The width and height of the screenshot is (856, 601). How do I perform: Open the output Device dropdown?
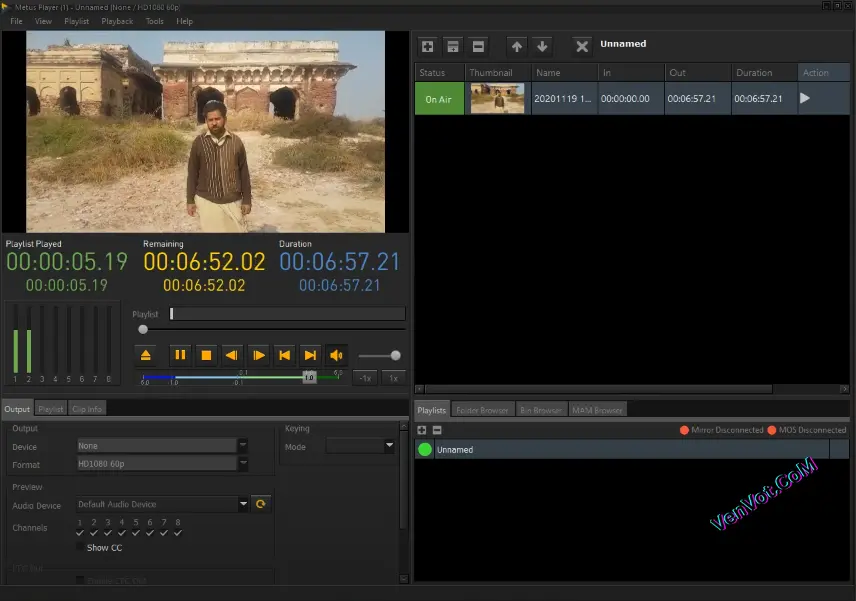(243, 445)
